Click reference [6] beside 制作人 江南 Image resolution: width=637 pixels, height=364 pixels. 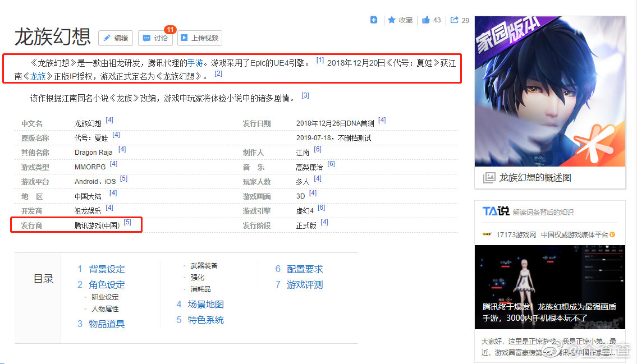tap(318, 149)
